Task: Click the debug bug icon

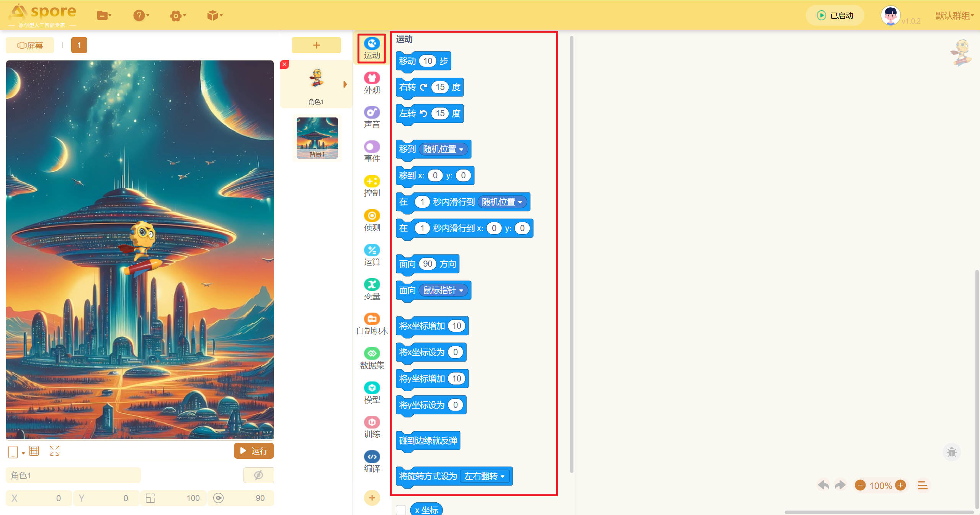Action: tap(951, 452)
